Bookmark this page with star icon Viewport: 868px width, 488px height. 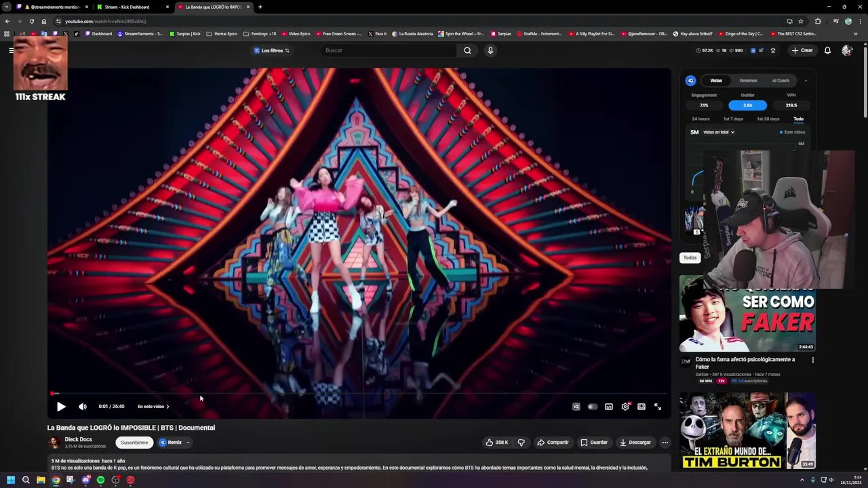(800, 21)
